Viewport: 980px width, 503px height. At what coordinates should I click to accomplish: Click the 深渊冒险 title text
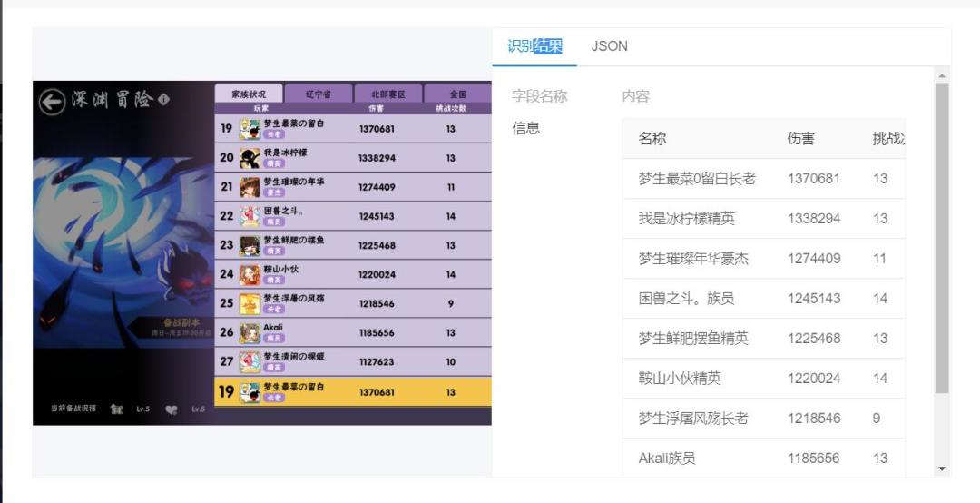tap(112, 100)
